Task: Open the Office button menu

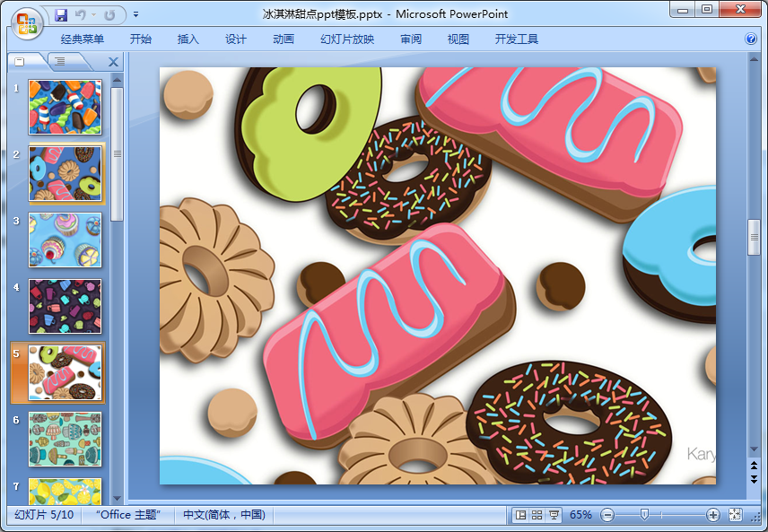Action: tap(27, 22)
